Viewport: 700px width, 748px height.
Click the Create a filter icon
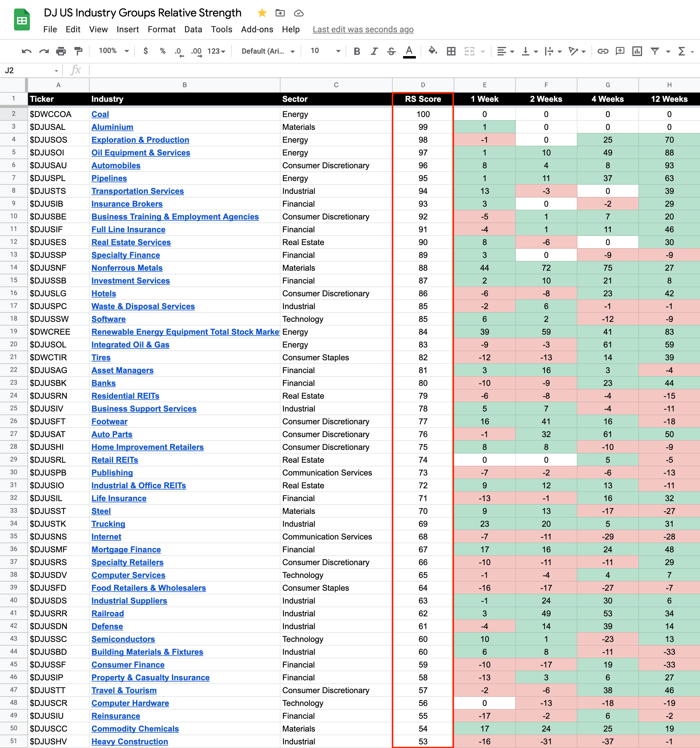pyautogui.click(x=655, y=51)
